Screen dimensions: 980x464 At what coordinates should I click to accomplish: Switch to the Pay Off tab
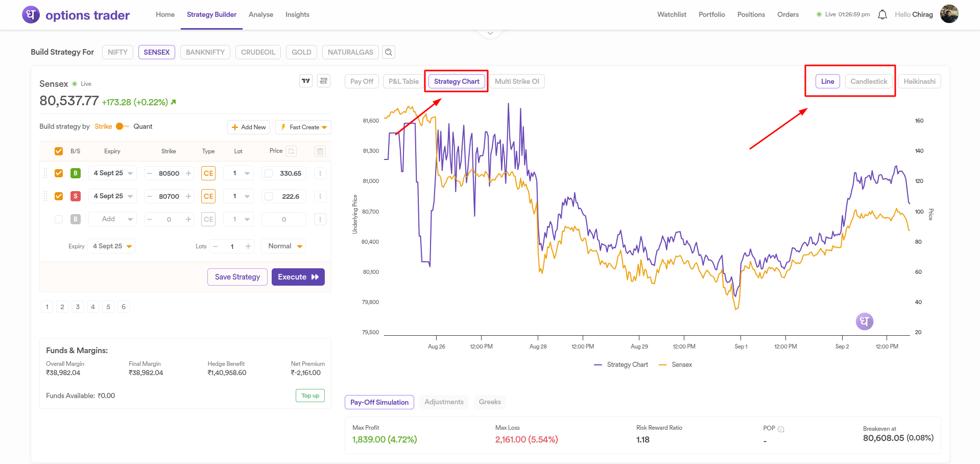[362, 81]
